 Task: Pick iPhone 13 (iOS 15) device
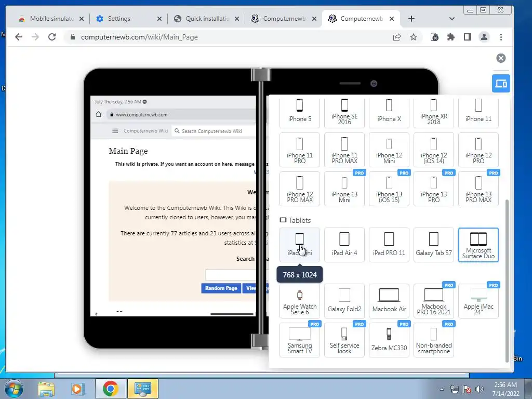point(389,189)
